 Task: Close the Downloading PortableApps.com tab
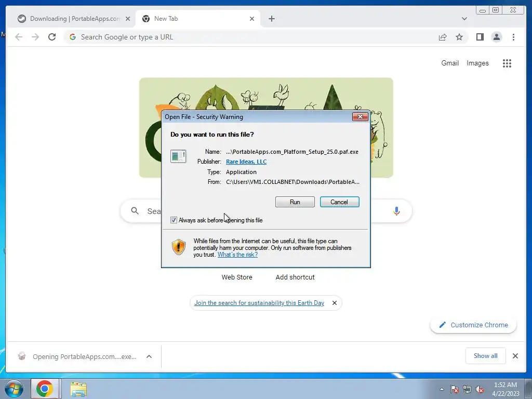click(128, 19)
